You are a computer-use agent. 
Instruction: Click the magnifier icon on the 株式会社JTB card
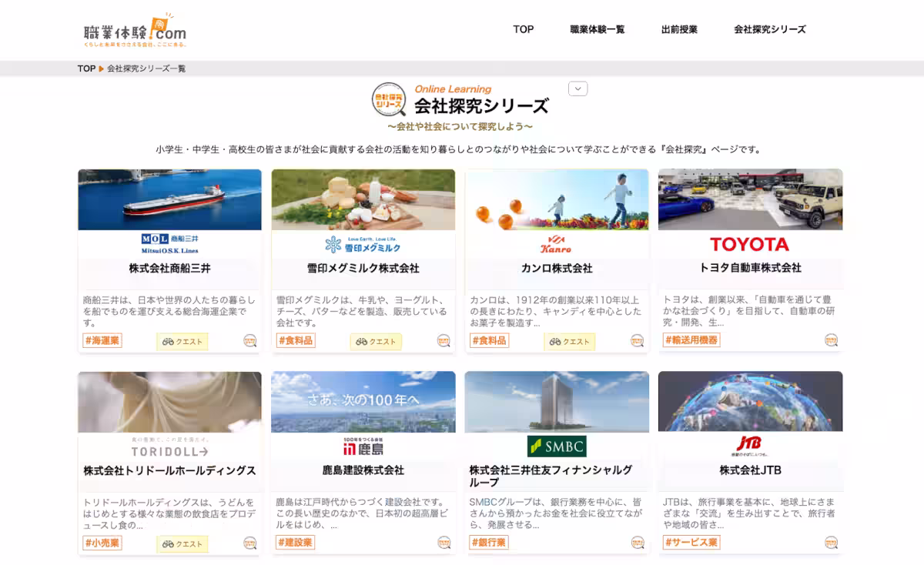pos(830,543)
